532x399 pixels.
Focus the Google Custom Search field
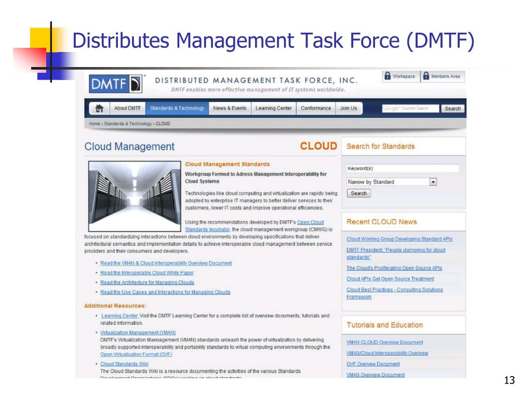[410, 108]
